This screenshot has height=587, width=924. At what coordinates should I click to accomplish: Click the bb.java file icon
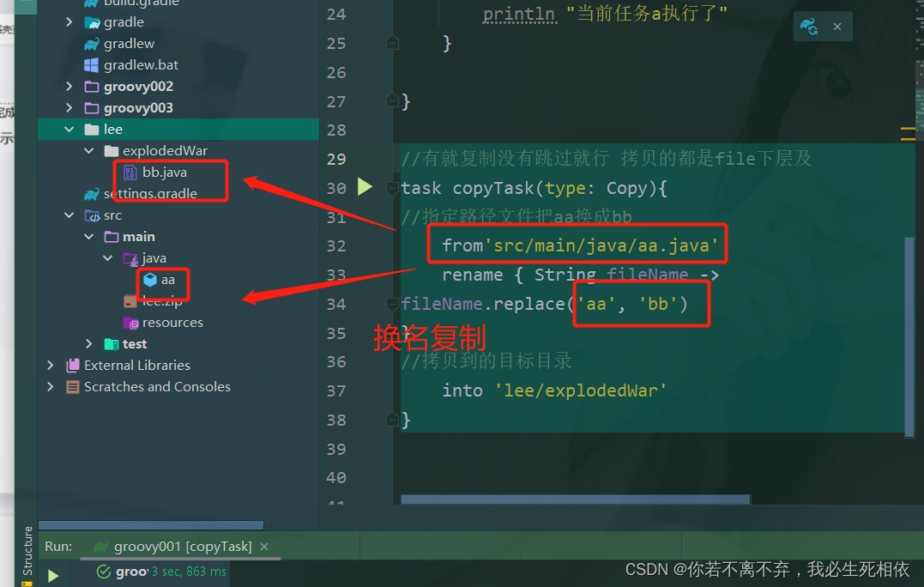130,172
